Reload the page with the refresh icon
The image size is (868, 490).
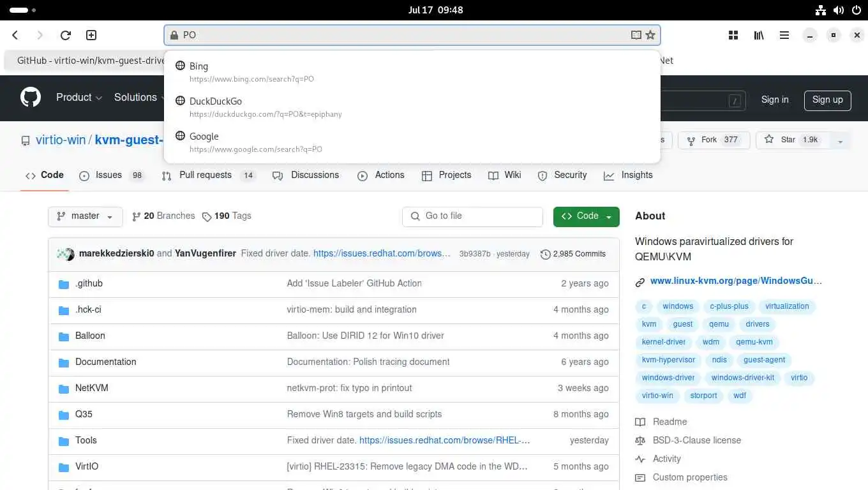[x=65, y=35]
